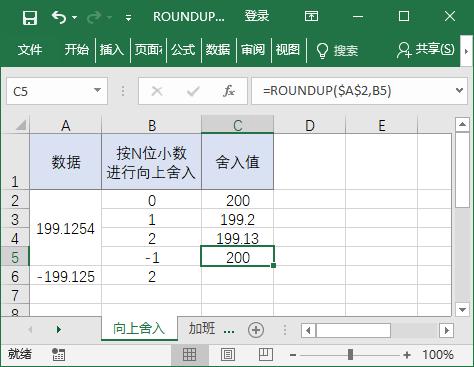Click the Insert Function fx icon
The image size is (474, 367).
point(229,91)
